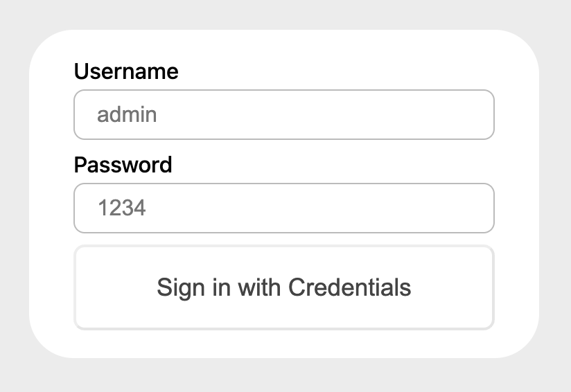The image size is (571, 392).
Task: Place cursor in the Password text box
Action: tap(284, 208)
